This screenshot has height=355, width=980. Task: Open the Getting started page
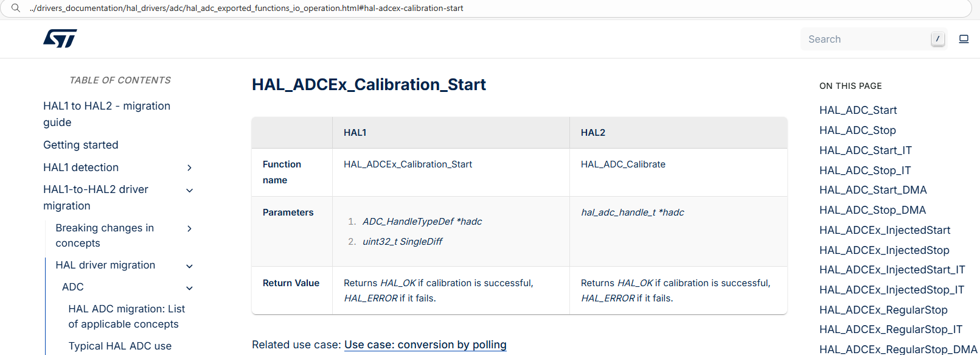click(81, 145)
